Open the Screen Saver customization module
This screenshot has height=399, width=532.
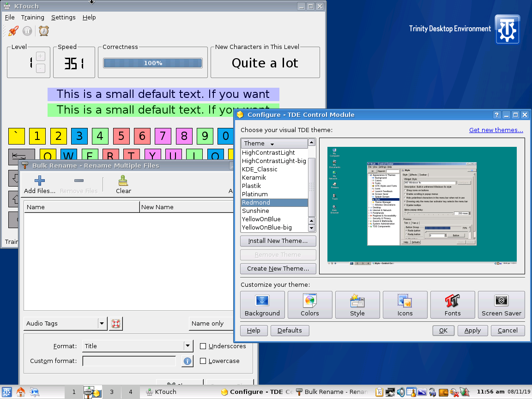502,305
